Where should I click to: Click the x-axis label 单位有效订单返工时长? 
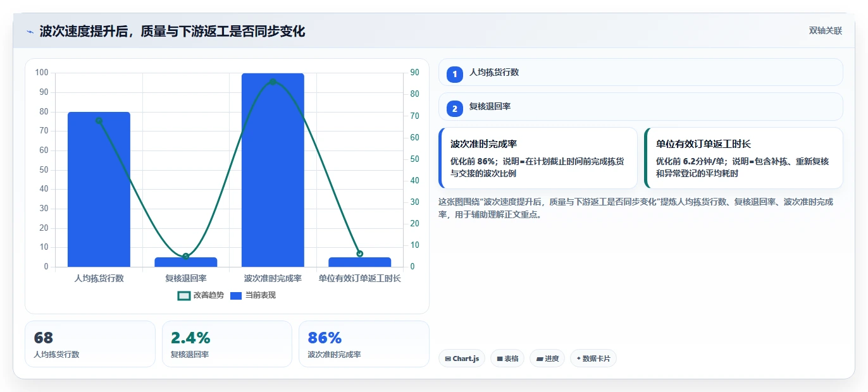(360, 278)
